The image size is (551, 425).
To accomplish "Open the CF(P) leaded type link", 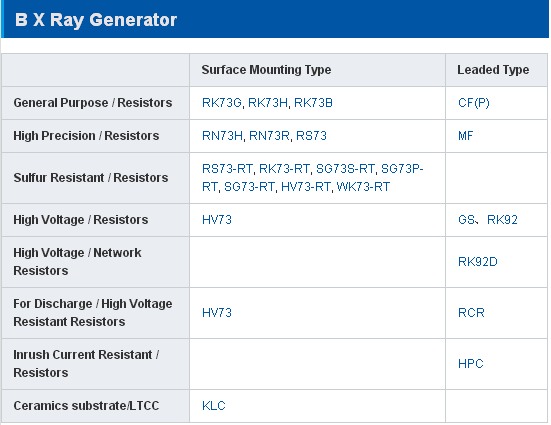I will click(x=474, y=103).
